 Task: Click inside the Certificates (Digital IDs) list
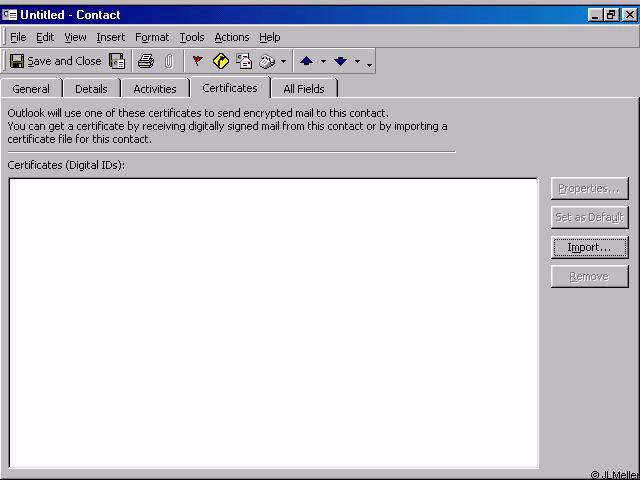pos(273,323)
